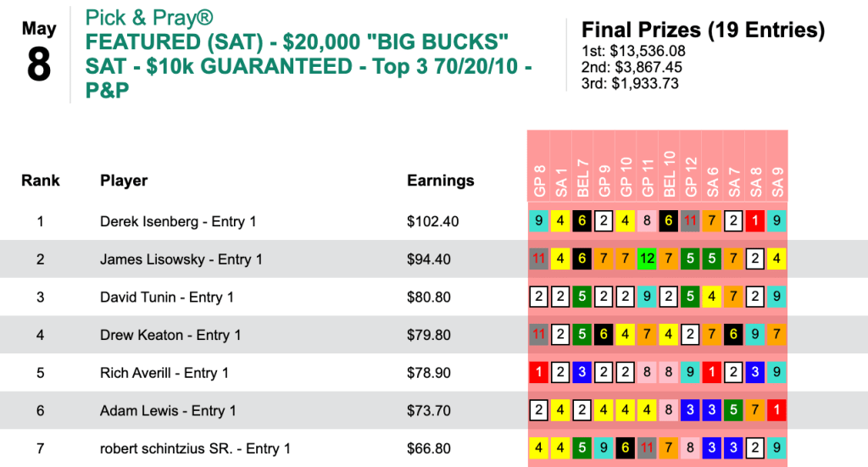Screen dimensions: 868x467
Task: Click the SA 9 race column header
Action: (777, 181)
